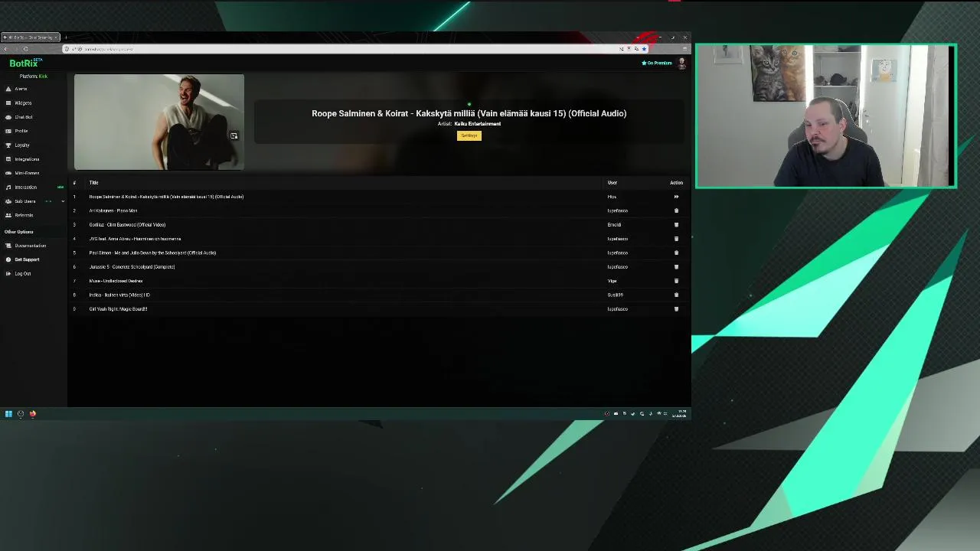Screen dimensions: 980x551
Task: Remove the Indica song from queue
Action: [676, 295]
